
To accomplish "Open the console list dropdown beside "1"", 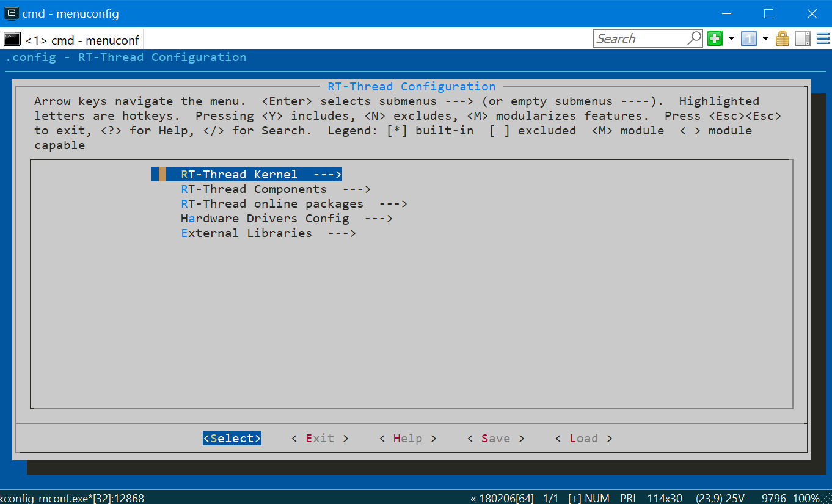I will tap(765, 38).
